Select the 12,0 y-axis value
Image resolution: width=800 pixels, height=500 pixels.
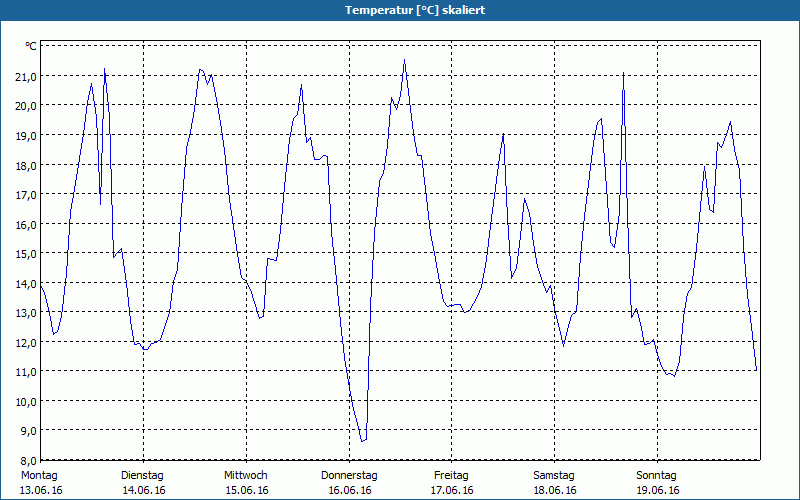(27, 342)
